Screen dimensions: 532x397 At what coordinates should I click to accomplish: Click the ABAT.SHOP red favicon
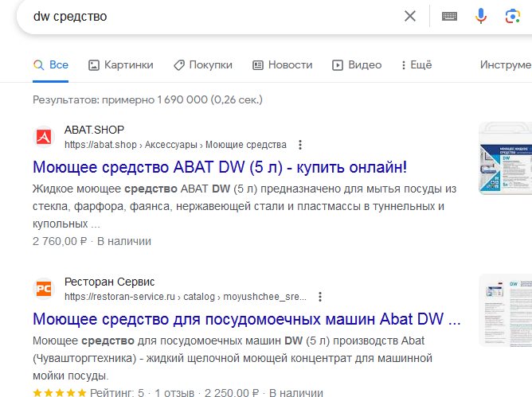44,137
